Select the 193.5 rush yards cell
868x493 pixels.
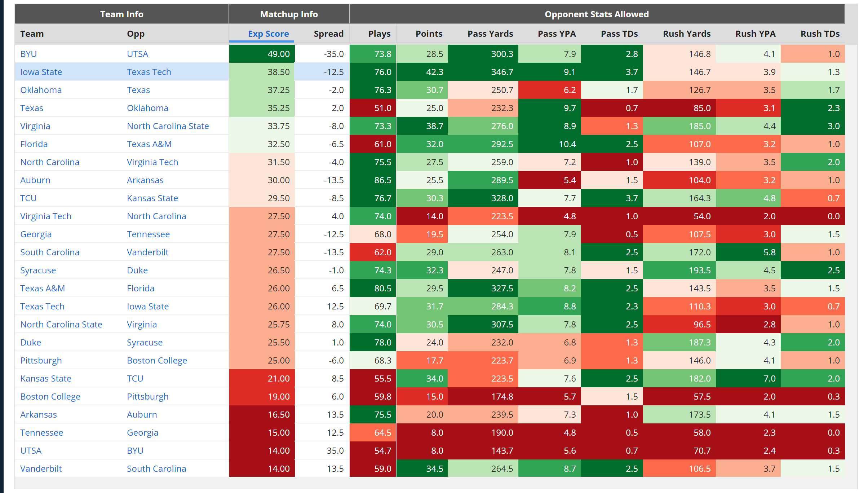pyautogui.click(x=679, y=270)
